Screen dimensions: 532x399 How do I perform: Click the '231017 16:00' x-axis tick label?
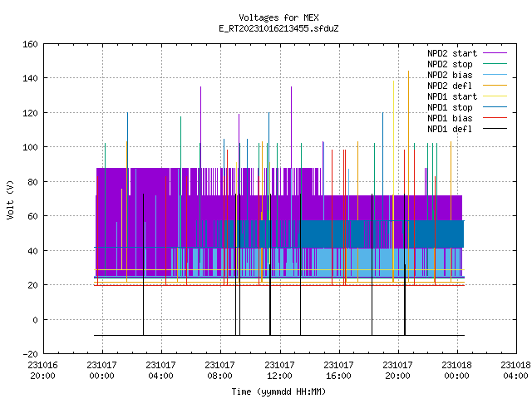pos(338,371)
